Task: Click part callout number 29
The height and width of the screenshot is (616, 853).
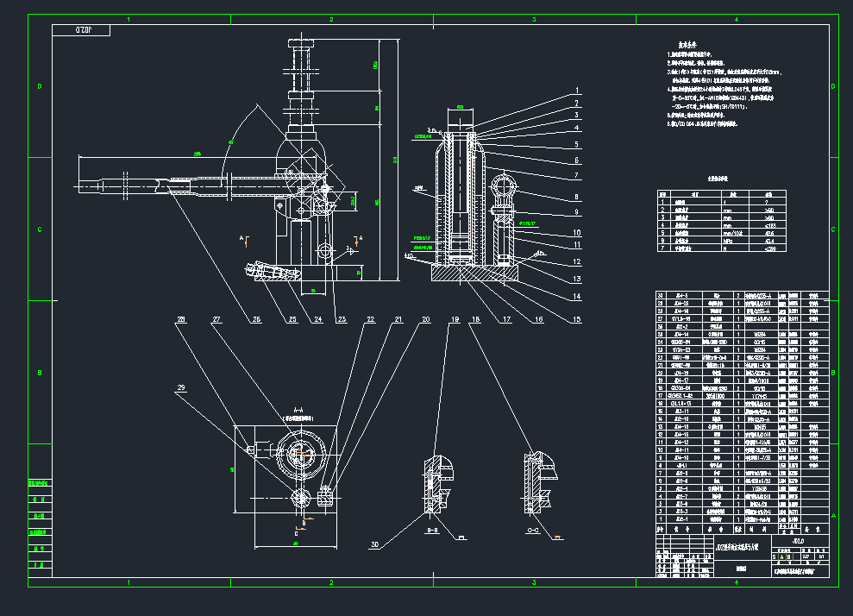Action: (180, 388)
